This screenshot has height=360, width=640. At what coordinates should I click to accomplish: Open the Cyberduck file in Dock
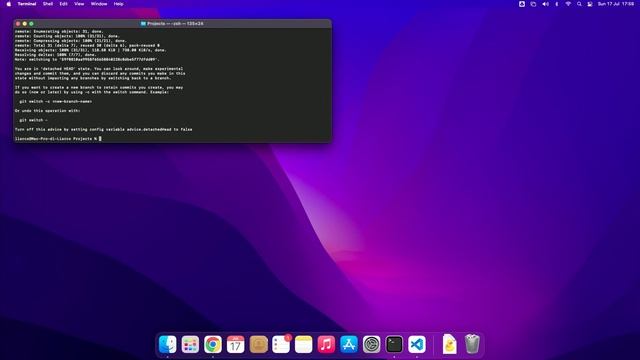click(x=449, y=344)
